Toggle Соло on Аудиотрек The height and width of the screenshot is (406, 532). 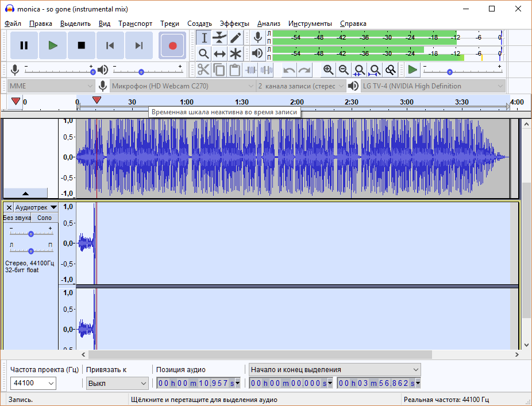(x=44, y=218)
